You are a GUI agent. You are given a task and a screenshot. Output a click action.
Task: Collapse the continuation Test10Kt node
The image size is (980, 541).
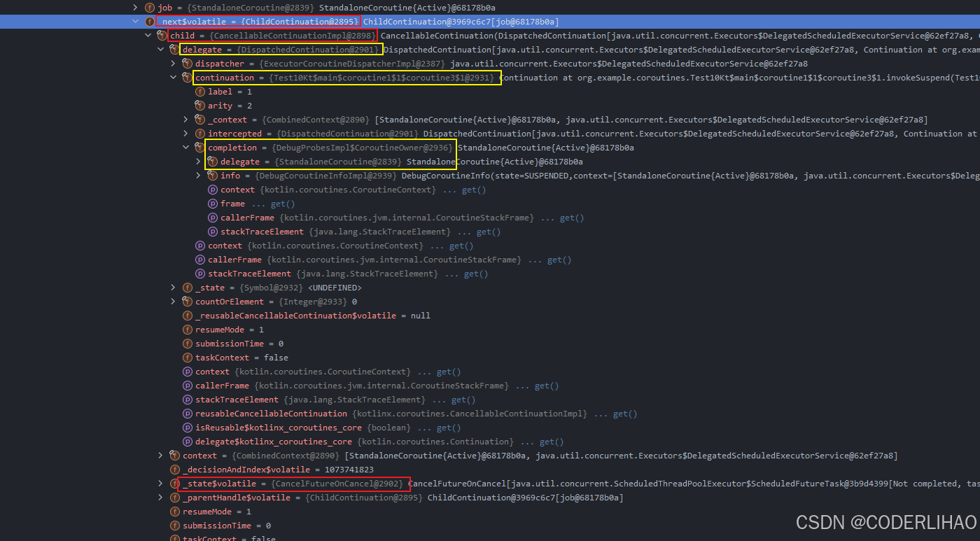point(174,78)
